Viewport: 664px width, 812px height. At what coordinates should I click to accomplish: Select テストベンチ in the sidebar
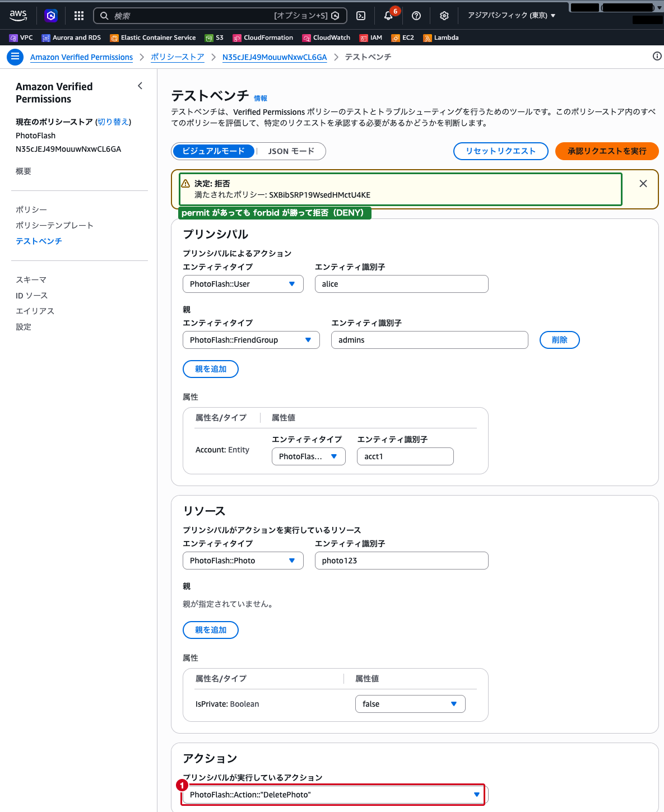[x=39, y=241]
